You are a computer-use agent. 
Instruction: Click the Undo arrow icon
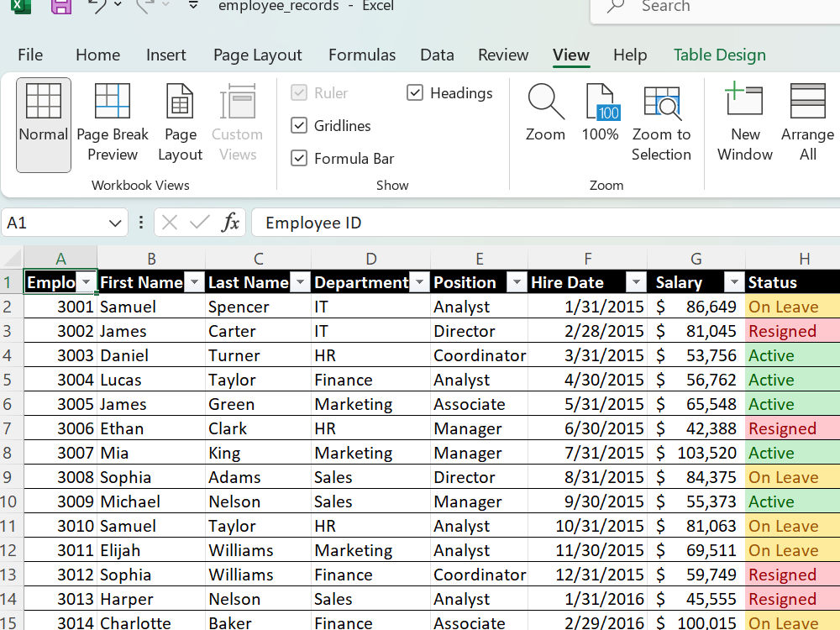tap(97, 7)
